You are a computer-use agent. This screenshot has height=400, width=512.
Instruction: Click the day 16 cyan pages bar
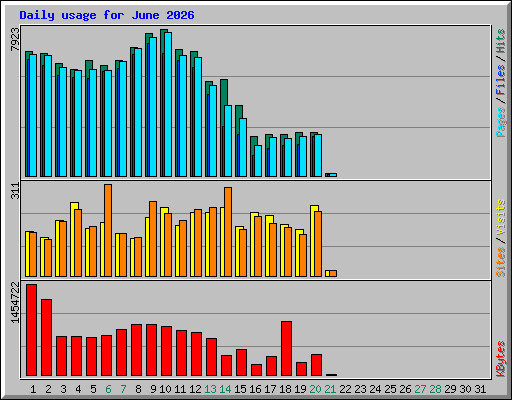258,161
